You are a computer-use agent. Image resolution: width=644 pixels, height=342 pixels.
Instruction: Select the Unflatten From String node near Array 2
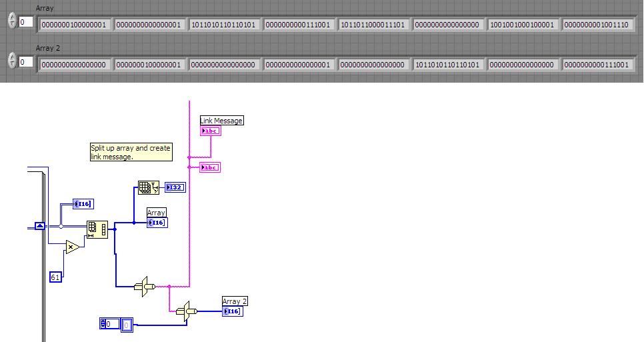pos(187,311)
